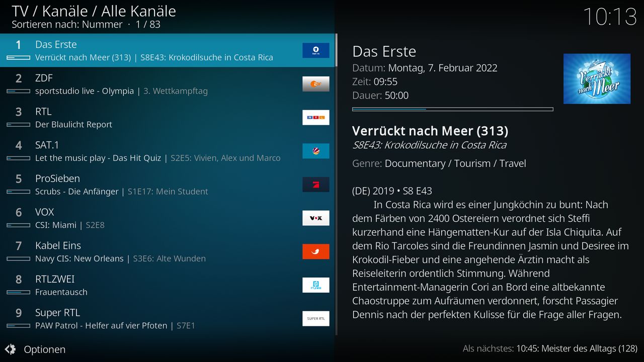The width and height of the screenshot is (644, 362).
Task: Click the Datum Montag, 7. Februar 2022 line
Action: point(425,68)
